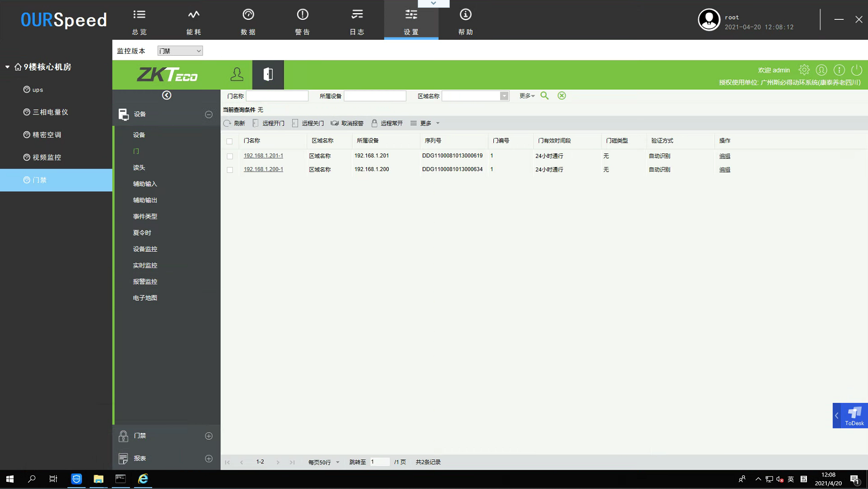This screenshot has width=868, height=489.
Task: Open the personnel module icon in the ZKTeco header
Action: (x=237, y=75)
